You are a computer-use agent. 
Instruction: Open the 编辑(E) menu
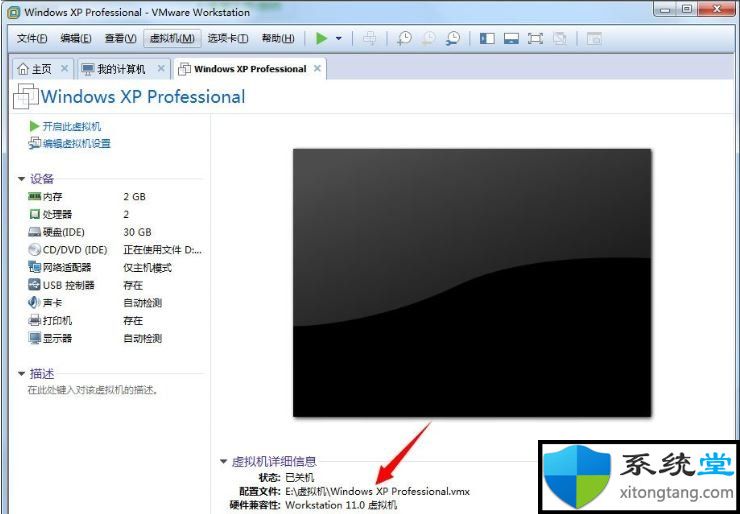76,39
